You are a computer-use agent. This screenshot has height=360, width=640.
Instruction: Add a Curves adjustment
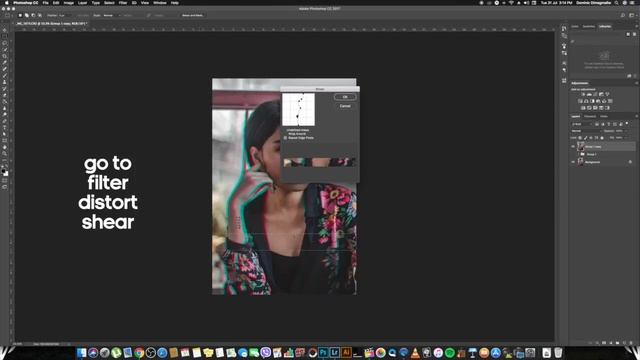595,94
